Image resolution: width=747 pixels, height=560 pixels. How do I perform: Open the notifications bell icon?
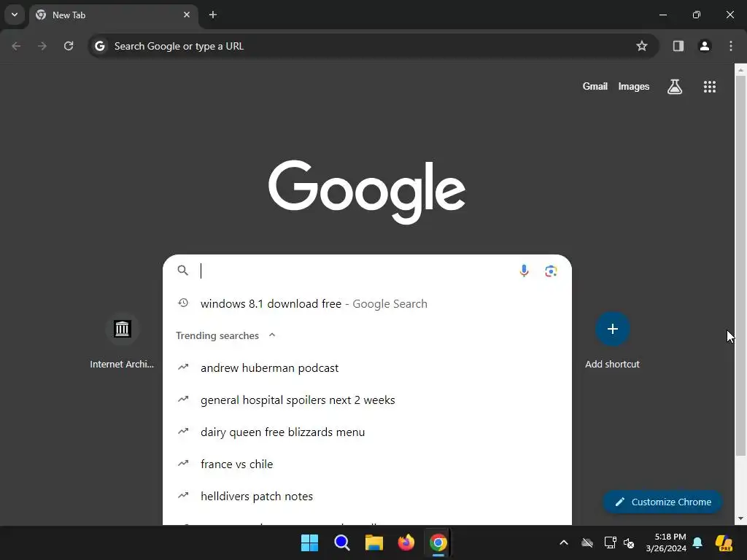(x=697, y=542)
